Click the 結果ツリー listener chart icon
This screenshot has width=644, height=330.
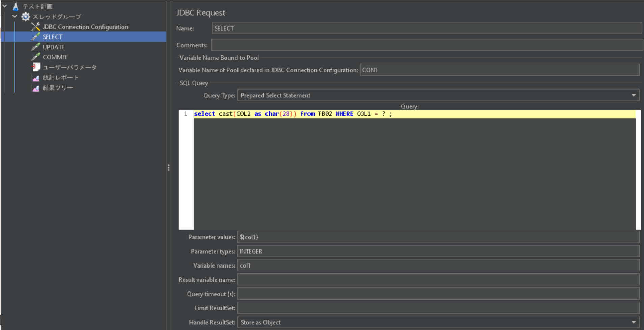[x=36, y=88]
